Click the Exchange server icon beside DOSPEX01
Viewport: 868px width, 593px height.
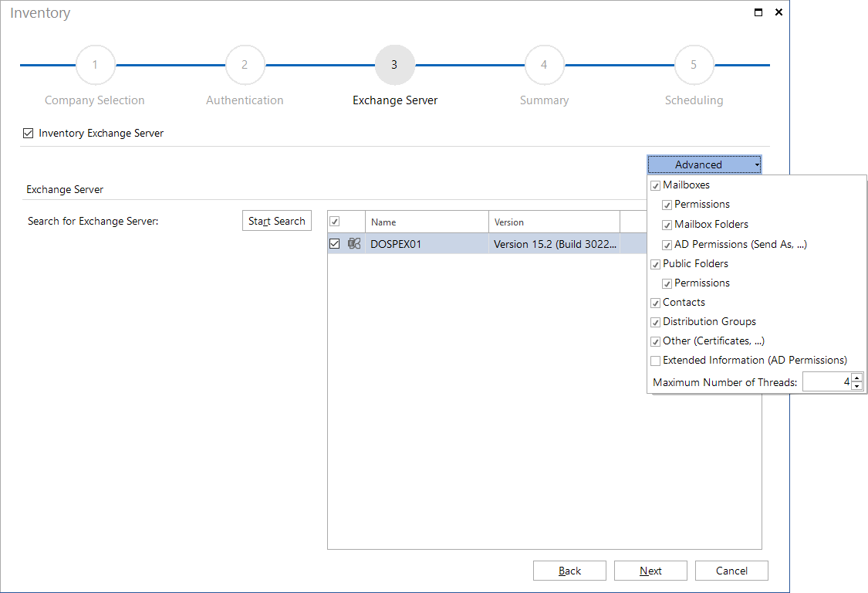click(x=354, y=244)
